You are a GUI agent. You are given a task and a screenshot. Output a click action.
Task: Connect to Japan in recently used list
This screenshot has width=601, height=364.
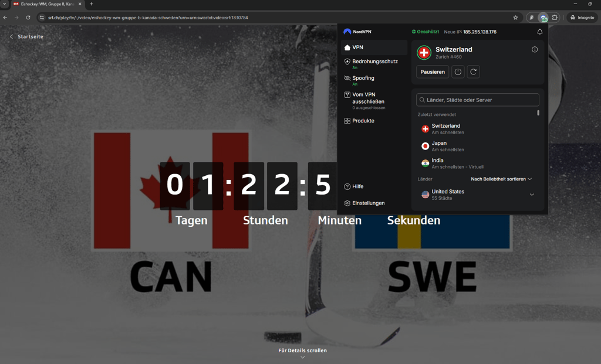coord(475,146)
